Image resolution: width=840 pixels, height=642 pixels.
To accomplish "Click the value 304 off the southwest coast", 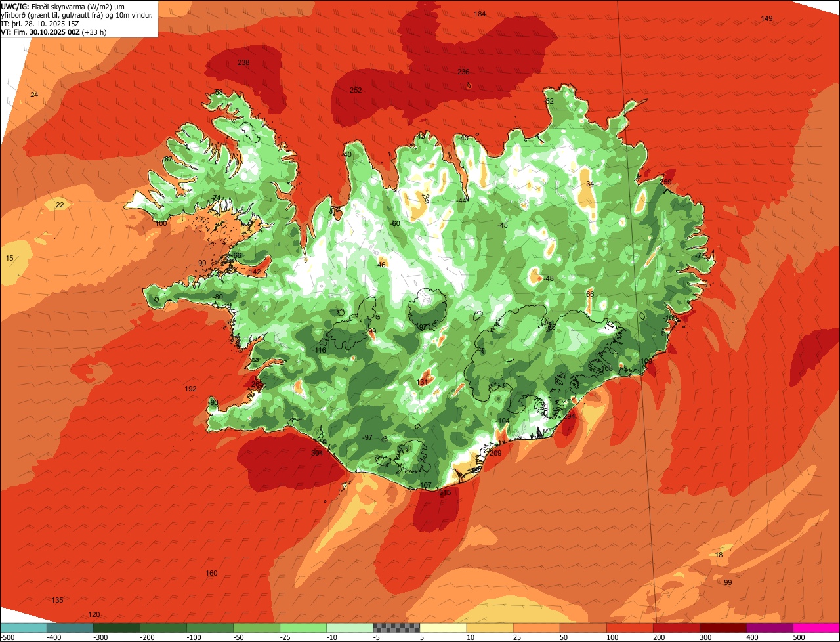I will point(317,452).
